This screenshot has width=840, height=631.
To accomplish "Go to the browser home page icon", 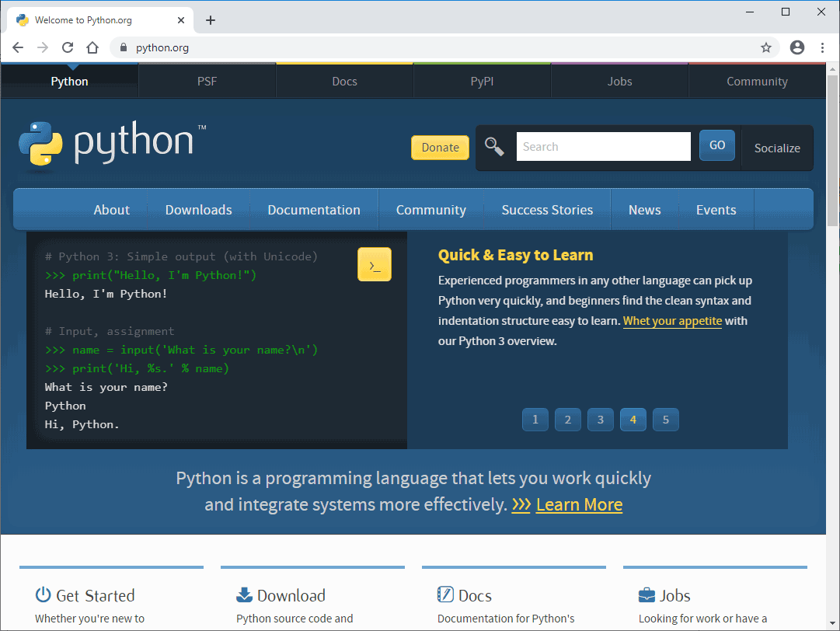I will click(92, 47).
